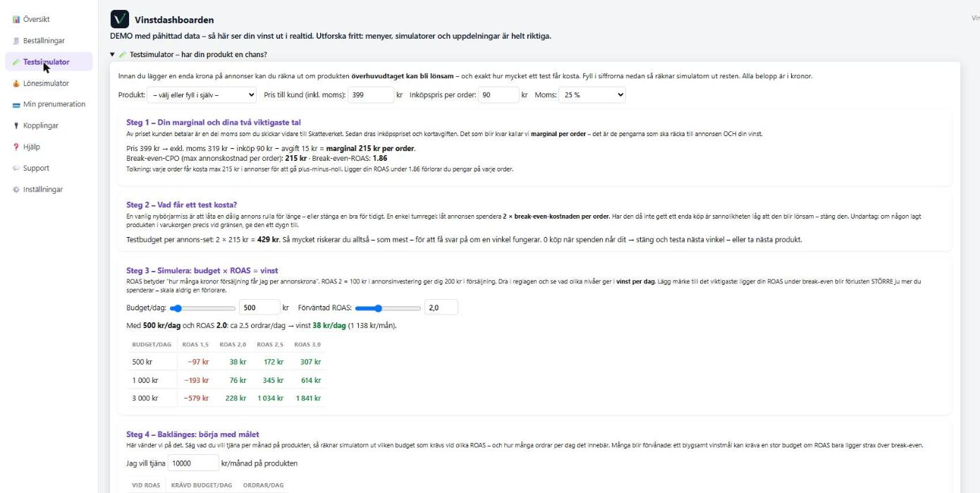The height and width of the screenshot is (493, 980).
Task: Click the 3 000 kr budget row label
Action: (145, 398)
